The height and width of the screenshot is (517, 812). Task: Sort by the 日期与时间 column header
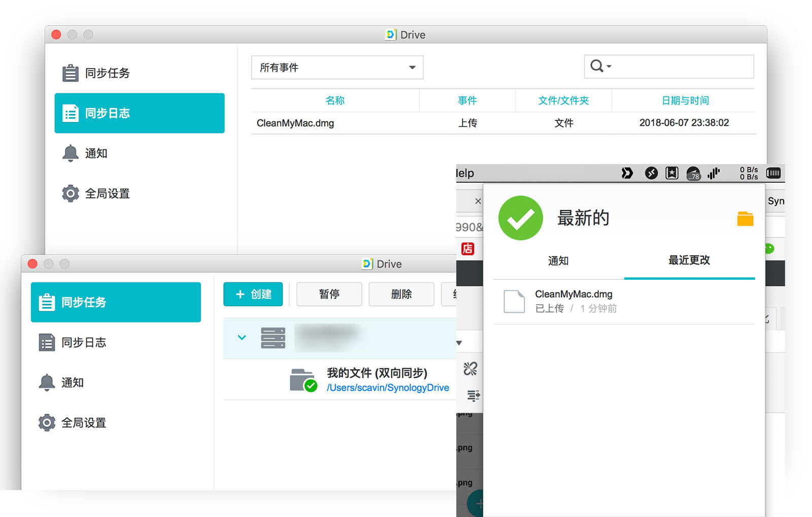coord(685,101)
